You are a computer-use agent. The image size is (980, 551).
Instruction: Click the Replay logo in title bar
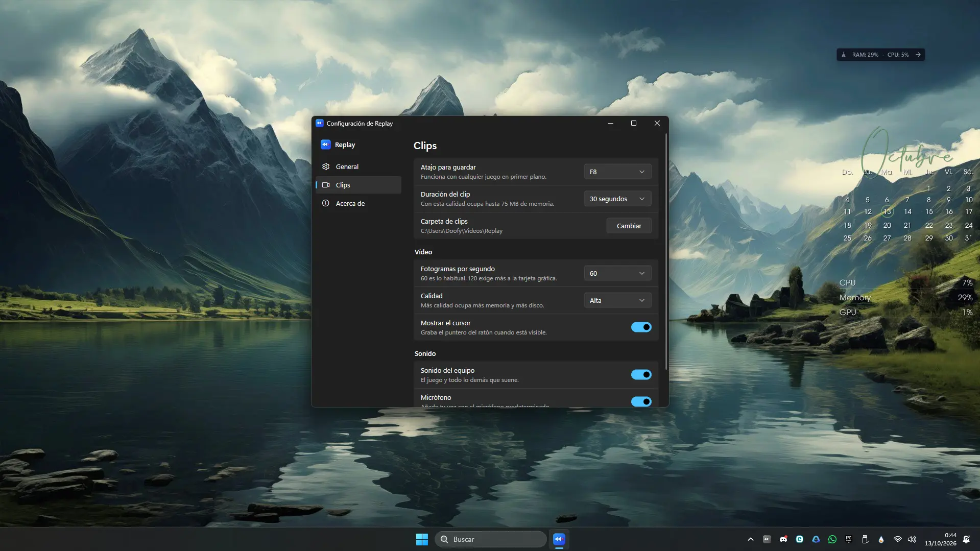point(319,123)
